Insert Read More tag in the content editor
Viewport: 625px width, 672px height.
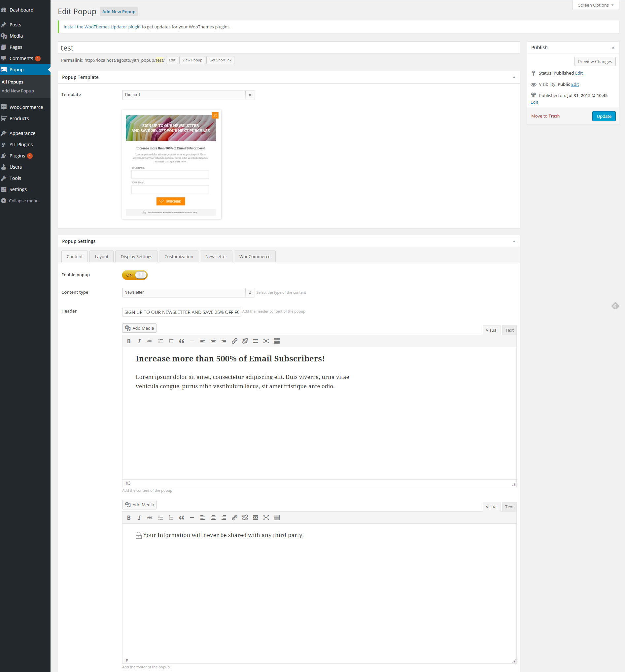256,341
